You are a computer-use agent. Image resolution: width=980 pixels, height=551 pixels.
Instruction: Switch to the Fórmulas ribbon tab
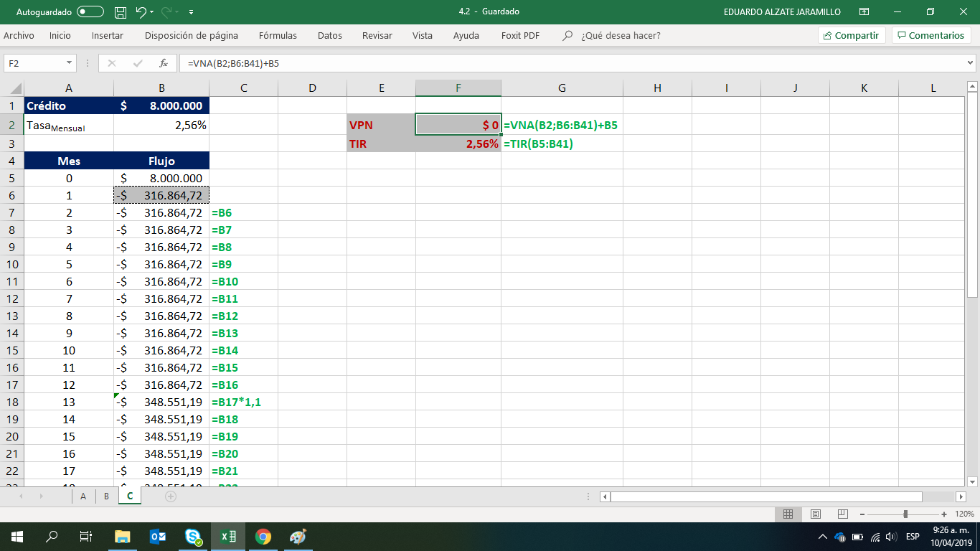point(277,35)
